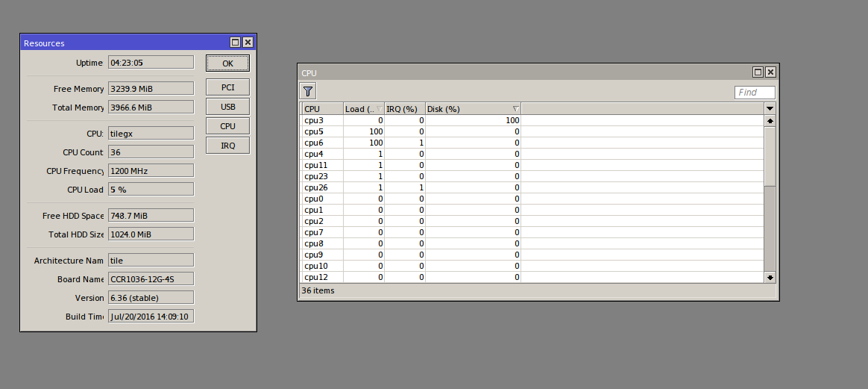
Task: Click the CPU Load value 5 %
Action: coord(151,190)
